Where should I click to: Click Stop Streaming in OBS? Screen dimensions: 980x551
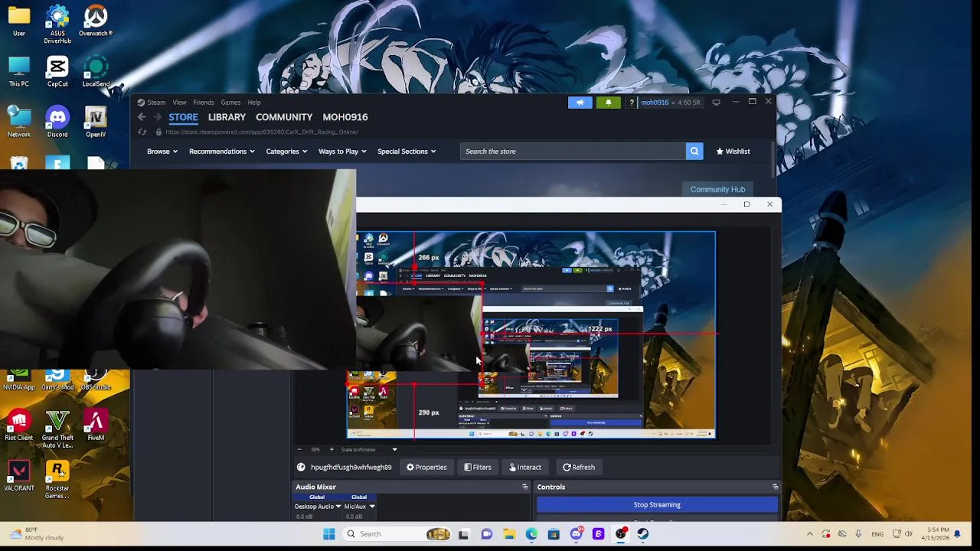657,505
